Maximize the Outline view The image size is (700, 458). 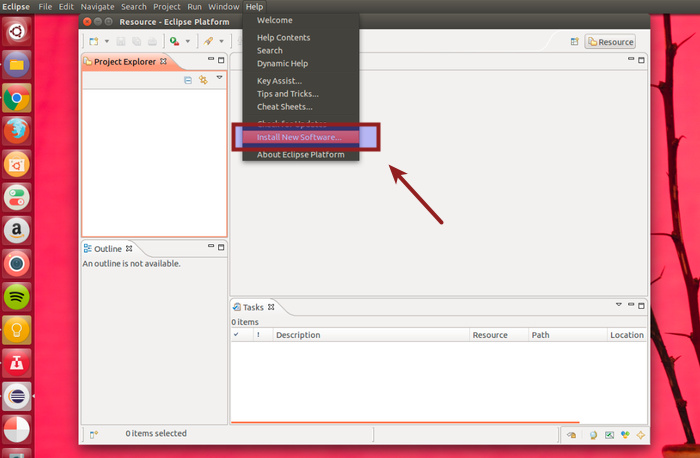(221, 247)
